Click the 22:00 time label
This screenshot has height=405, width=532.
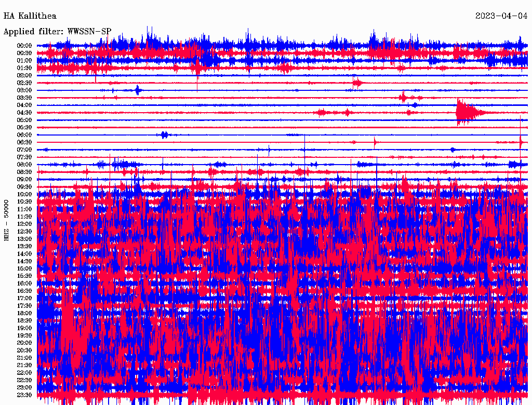[x=24, y=373]
